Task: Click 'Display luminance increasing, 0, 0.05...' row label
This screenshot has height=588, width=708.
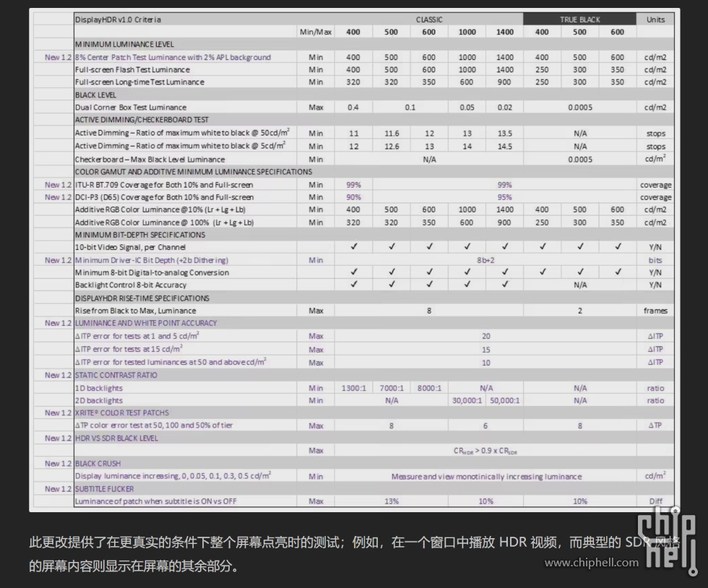Action: click(173, 476)
